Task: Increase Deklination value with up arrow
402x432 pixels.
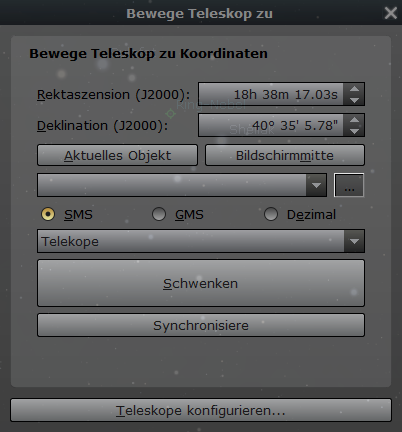Action: (x=354, y=120)
